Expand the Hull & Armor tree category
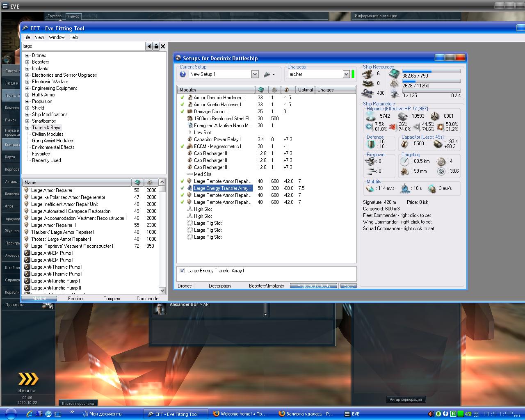This screenshot has height=420, width=525. pyautogui.click(x=27, y=95)
